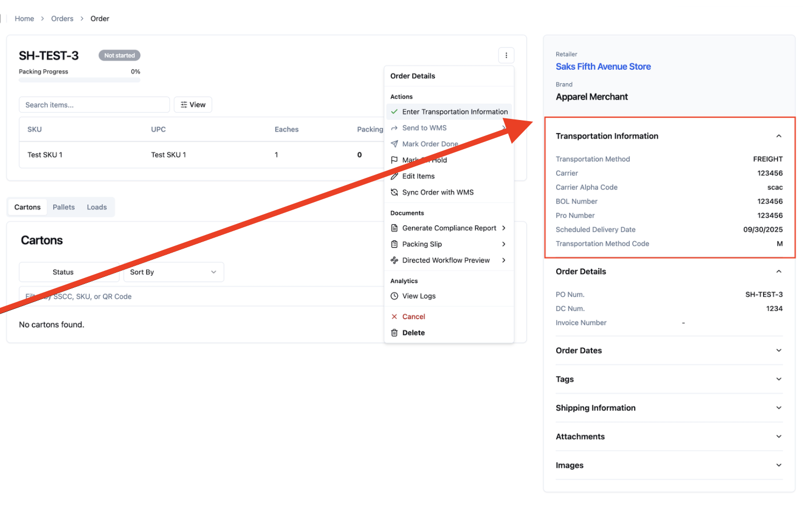Expand the Shipping Information section

(669, 408)
